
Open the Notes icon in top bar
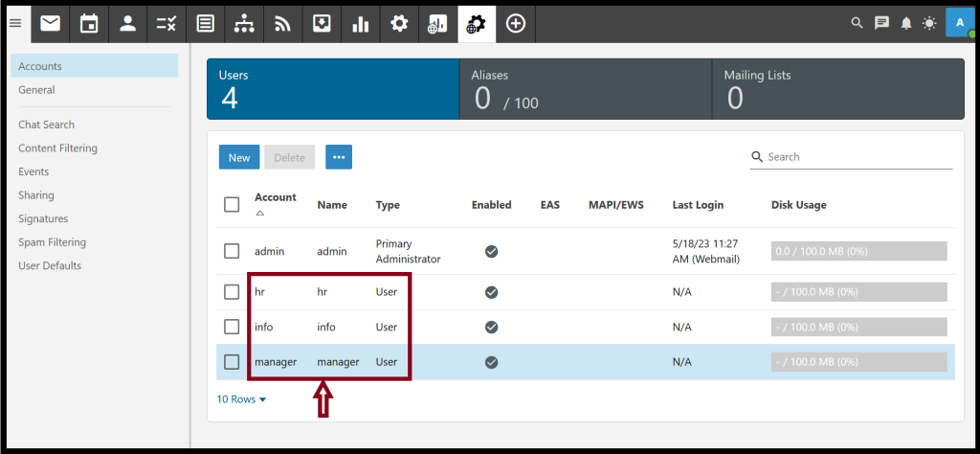(205, 24)
